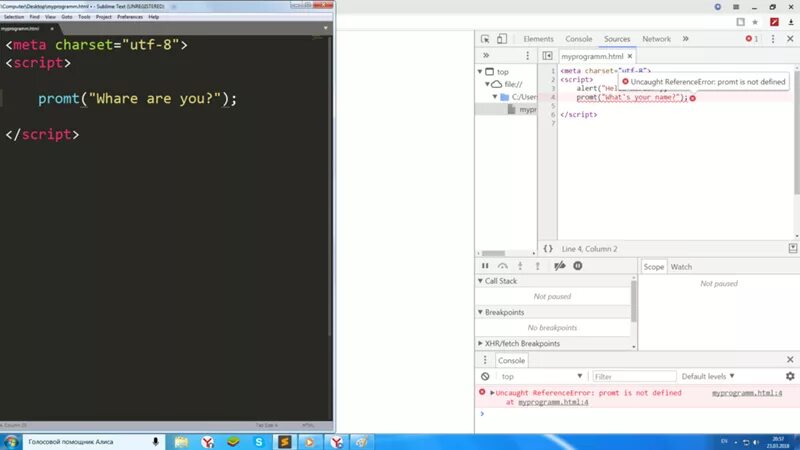
Task: Open the Project menu in Sublime Text
Action: pyautogui.click(x=104, y=17)
